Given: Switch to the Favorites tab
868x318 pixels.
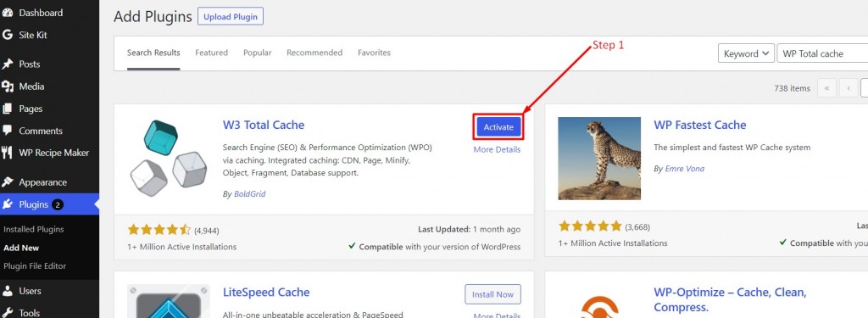Looking at the screenshot, I should point(374,53).
